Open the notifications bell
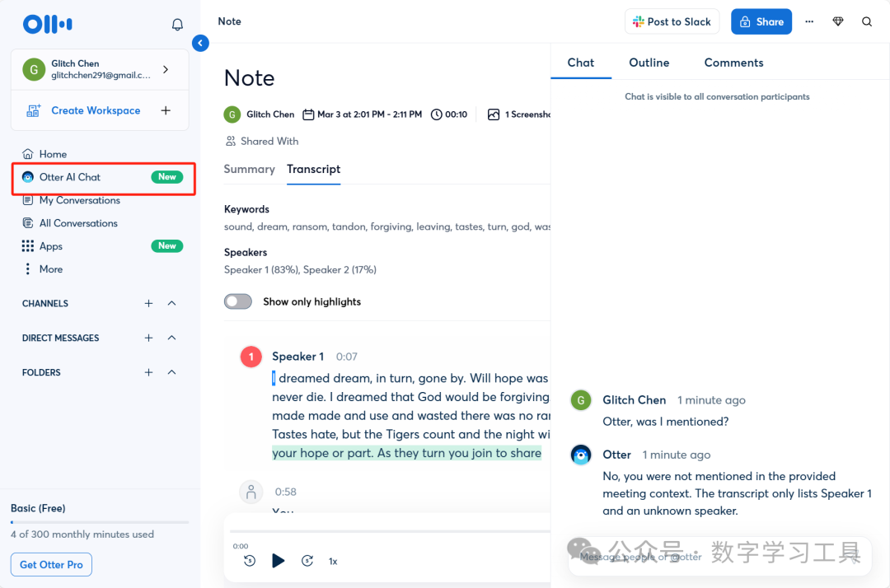This screenshot has height=588, width=890. point(177,25)
